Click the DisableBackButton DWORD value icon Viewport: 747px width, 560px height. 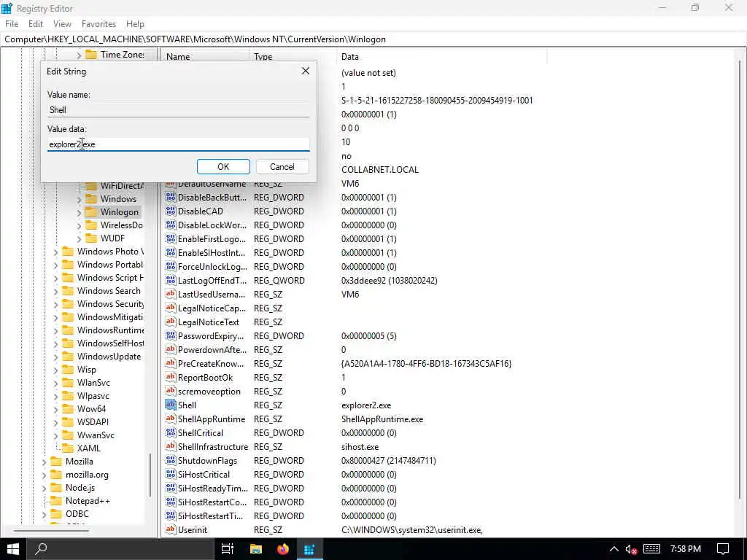coord(171,197)
